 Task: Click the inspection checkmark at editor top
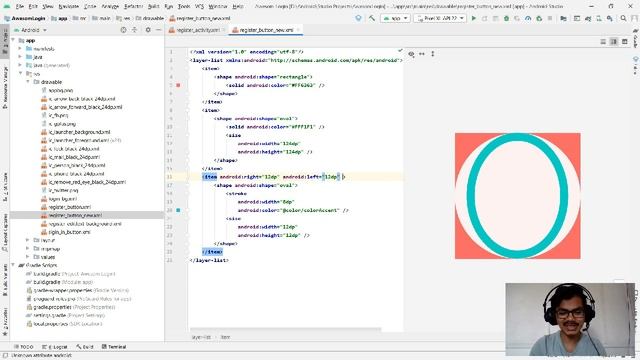pyautogui.click(x=400, y=51)
